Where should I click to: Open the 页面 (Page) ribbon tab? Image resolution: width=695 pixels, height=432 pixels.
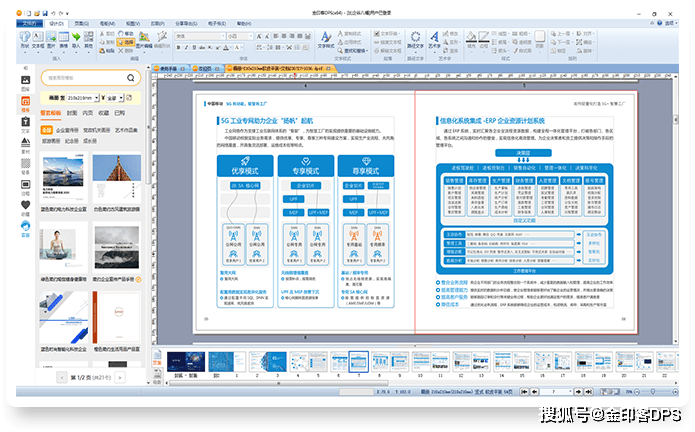[79, 21]
